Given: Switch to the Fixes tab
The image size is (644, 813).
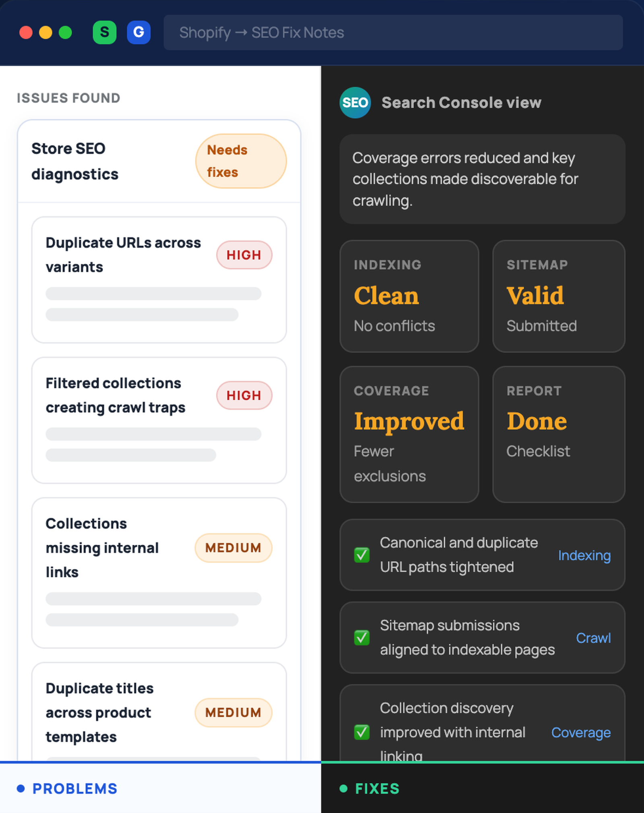Looking at the screenshot, I should (x=377, y=788).
